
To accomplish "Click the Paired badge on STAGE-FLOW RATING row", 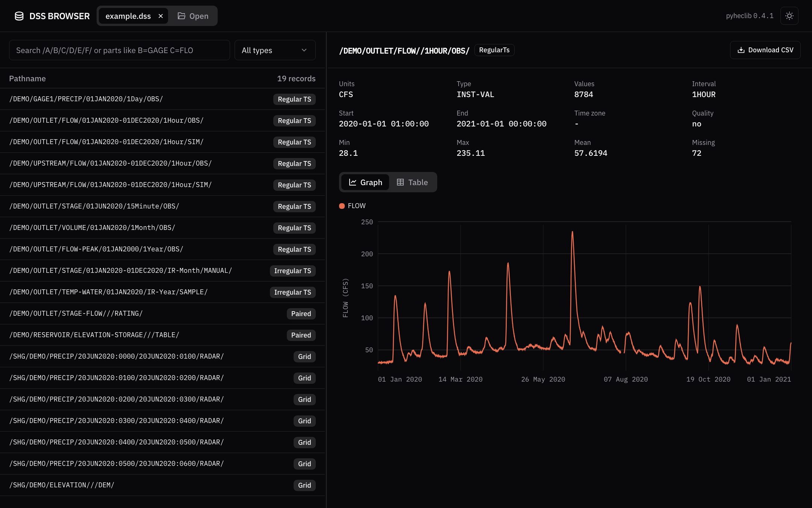I will pyautogui.click(x=301, y=313).
